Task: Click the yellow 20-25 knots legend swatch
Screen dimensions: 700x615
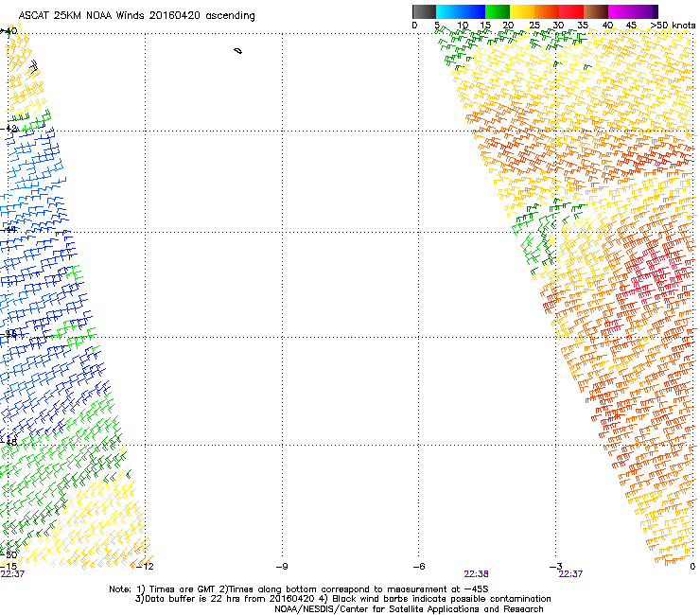Action: click(x=522, y=11)
